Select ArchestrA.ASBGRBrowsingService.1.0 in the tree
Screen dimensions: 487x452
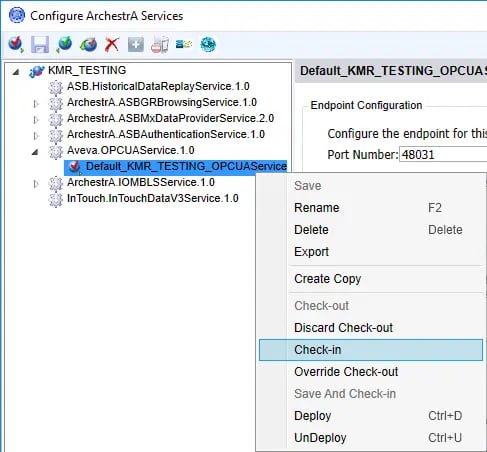162,102
